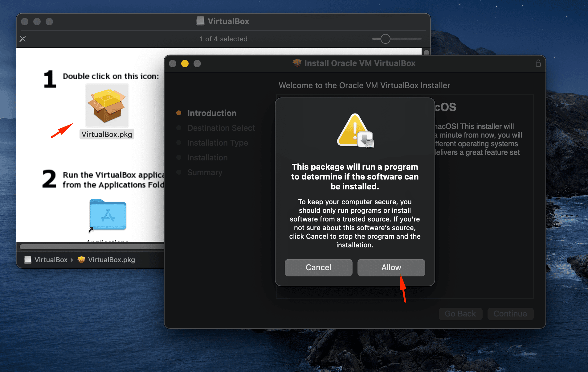Click the Applications folder shortcut icon

(107, 215)
